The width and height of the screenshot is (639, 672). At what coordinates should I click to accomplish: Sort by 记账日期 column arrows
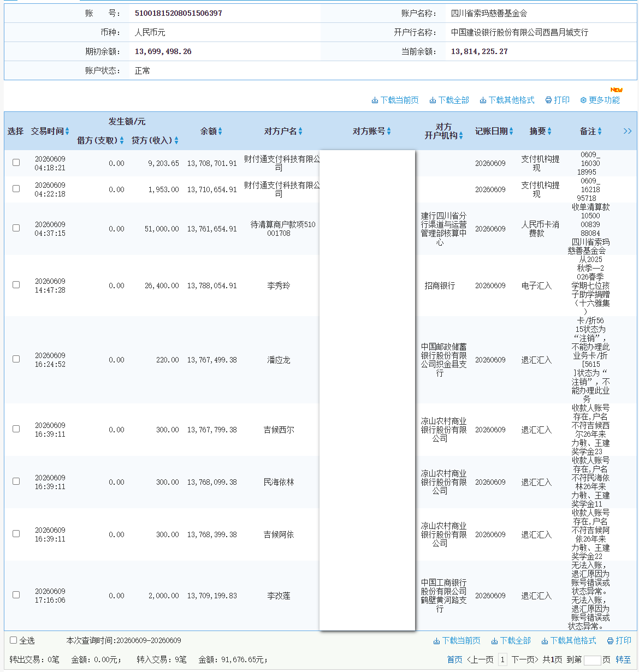tap(512, 131)
